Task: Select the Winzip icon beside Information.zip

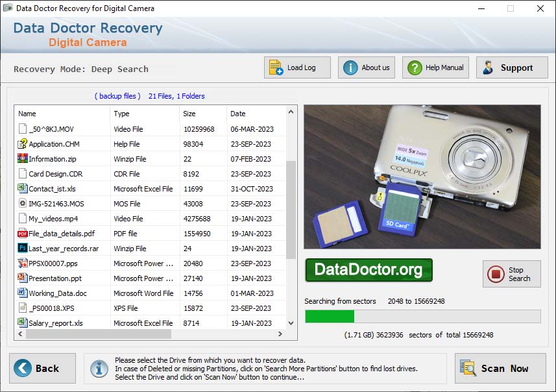Action: [x=23, y=158]
